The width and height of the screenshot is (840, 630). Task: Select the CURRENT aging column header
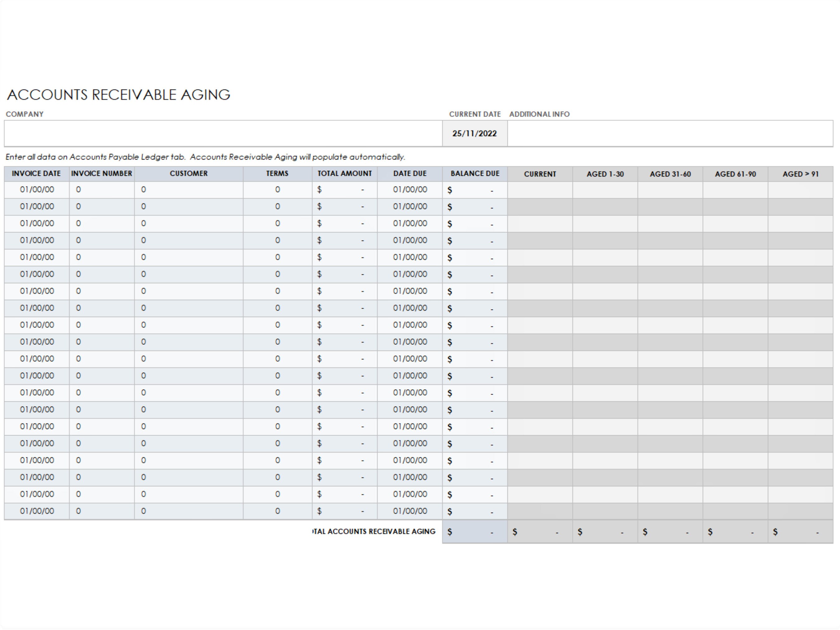(540, 174)
